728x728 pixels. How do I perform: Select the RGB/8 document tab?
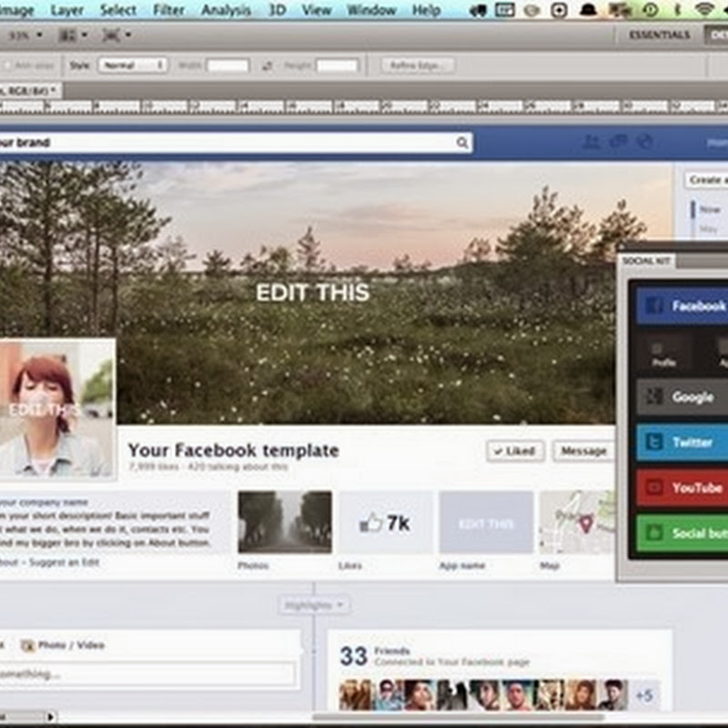coord(30,90)
